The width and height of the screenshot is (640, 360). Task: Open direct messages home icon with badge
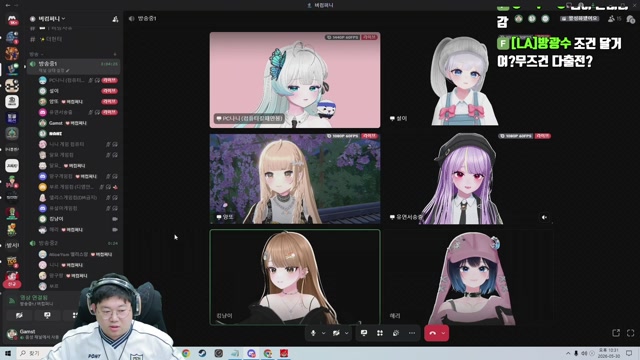pos(12,19)
